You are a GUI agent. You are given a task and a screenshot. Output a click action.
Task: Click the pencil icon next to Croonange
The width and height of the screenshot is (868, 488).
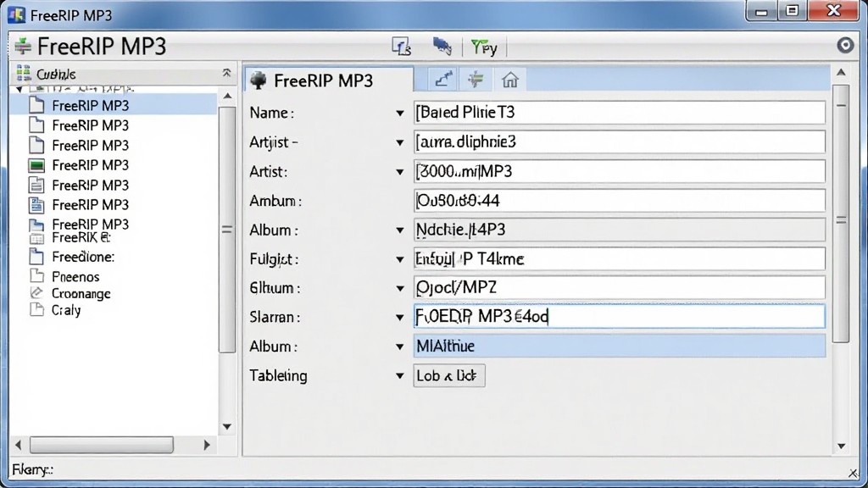[36, 292]
